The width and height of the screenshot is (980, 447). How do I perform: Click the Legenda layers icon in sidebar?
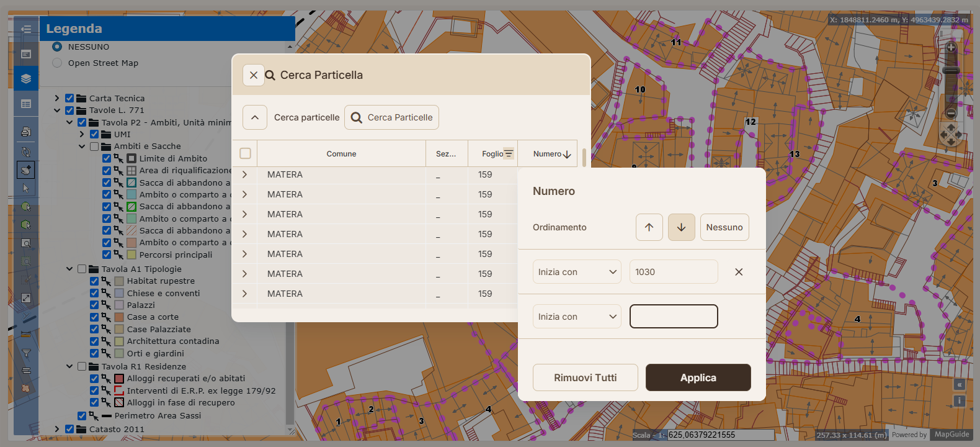point(25,79)
